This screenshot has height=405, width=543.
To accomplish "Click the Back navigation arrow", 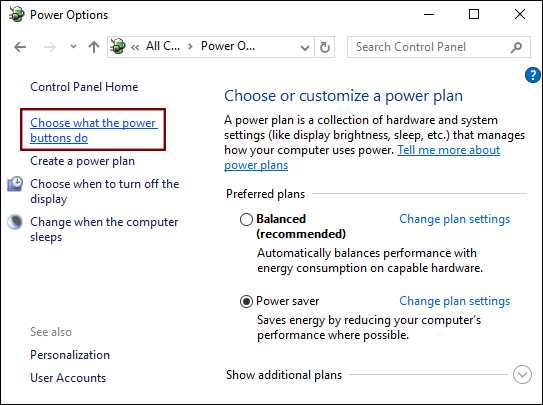I will (x=20, y=47).
